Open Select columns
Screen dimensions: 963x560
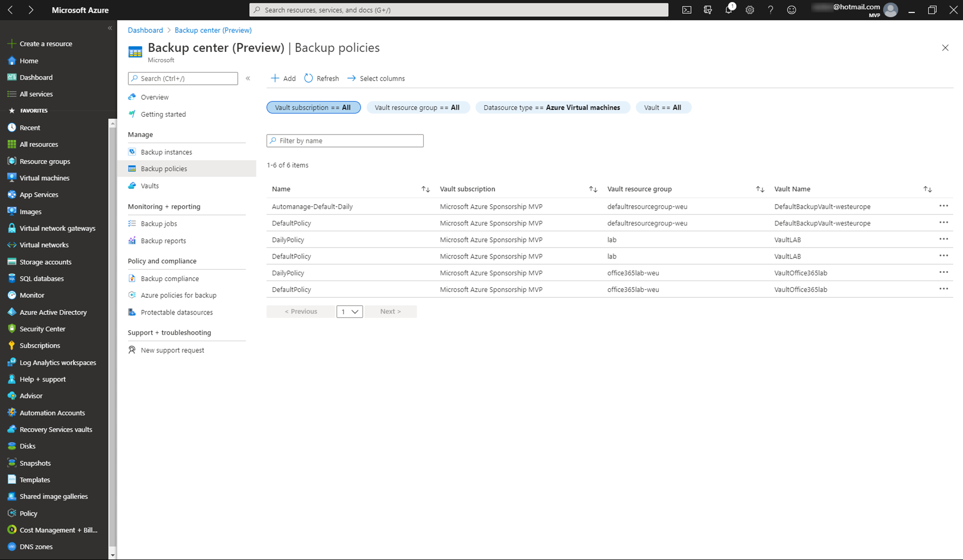point(376,79)
